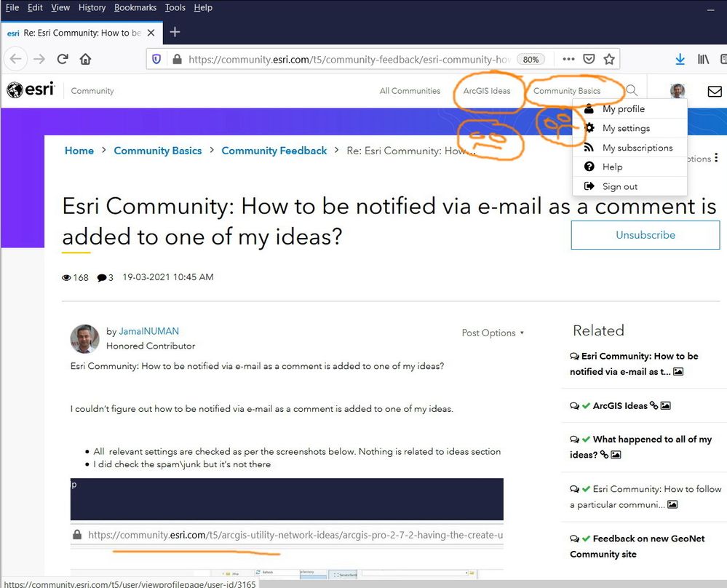This screenshot has height=588, width=727.
Task: Open the Bookmarks menu
Action: tap(135, 7)
